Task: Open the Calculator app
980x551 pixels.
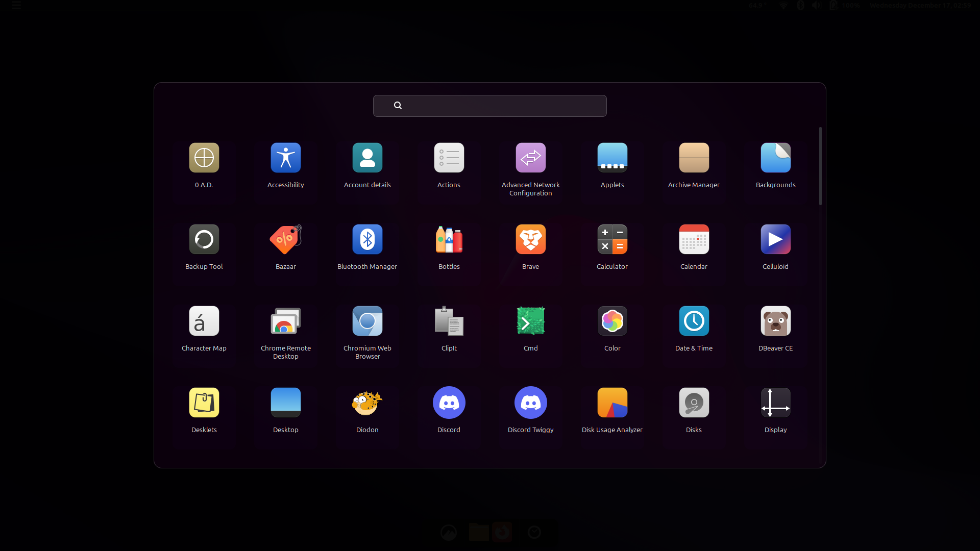Action: [612, 240]
